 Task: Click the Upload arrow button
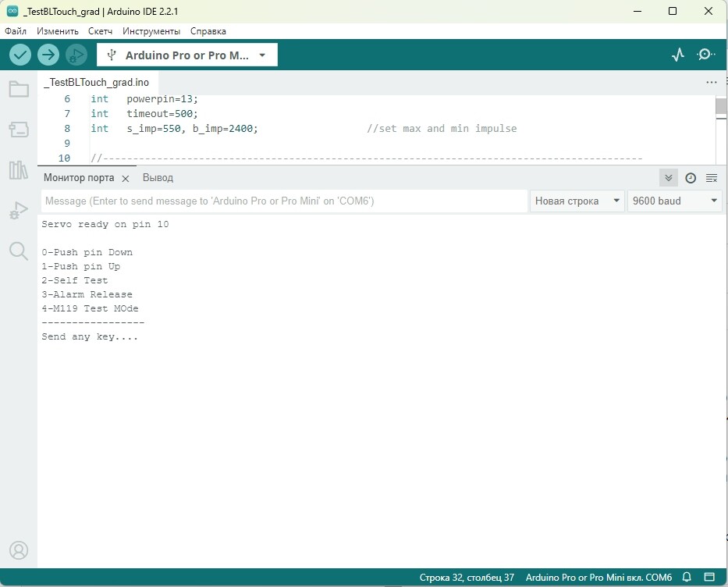[x=48, y=55]
